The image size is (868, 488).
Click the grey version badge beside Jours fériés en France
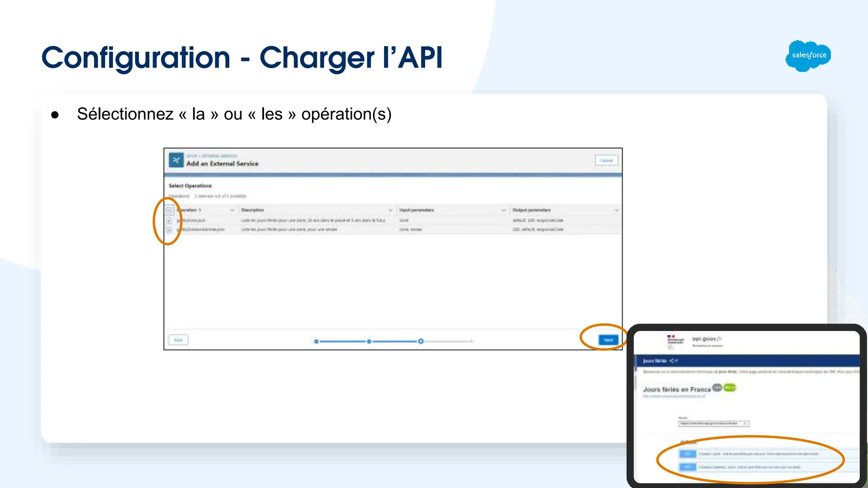pos(717,387)
